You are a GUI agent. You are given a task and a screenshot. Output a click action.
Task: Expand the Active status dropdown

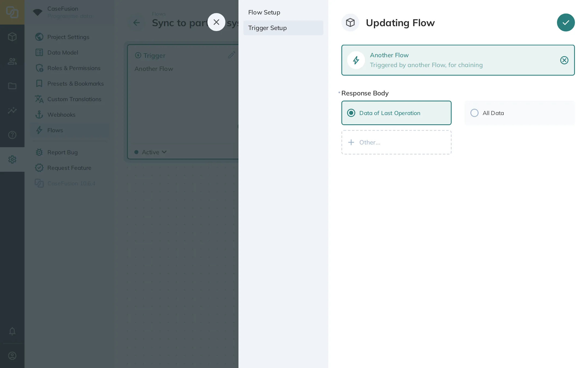point(151,152)
